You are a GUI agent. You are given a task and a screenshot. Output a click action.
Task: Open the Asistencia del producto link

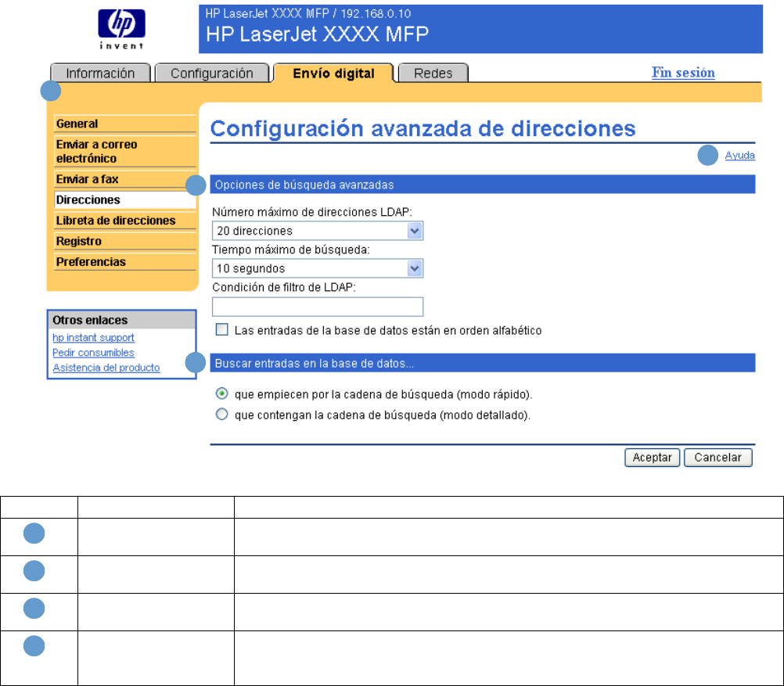tap(106, 368)
